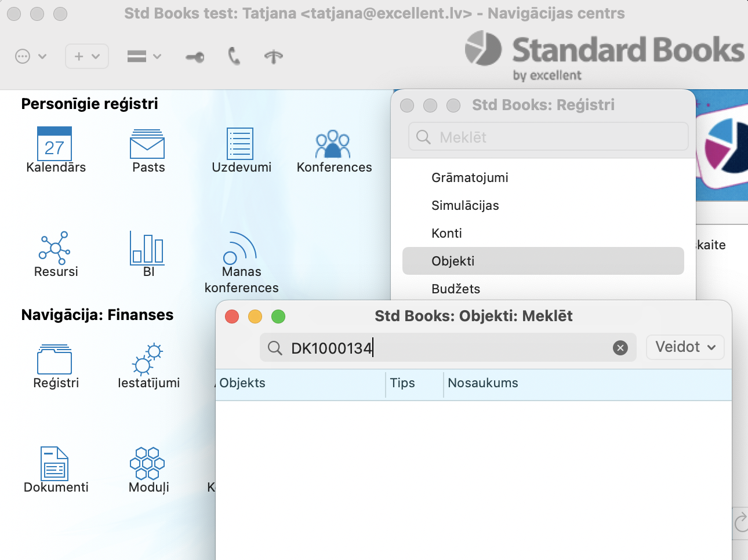
Task: Open Iestatījumi settings gears
Action: [x=147, y=360]
